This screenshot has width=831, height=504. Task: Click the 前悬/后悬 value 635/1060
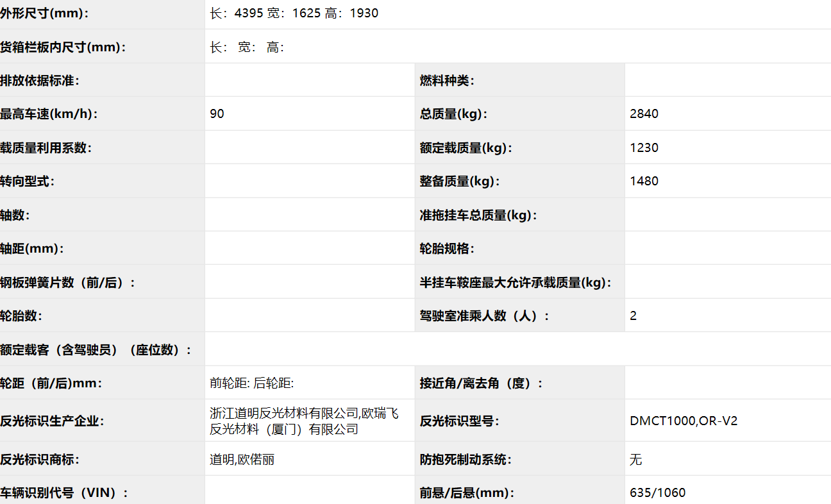[658, 493]
